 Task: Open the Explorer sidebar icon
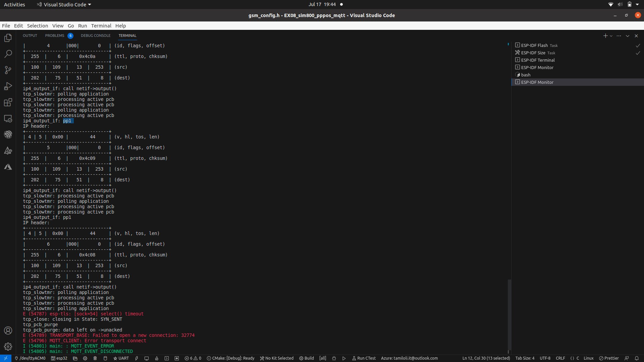[x=8, y=38]
